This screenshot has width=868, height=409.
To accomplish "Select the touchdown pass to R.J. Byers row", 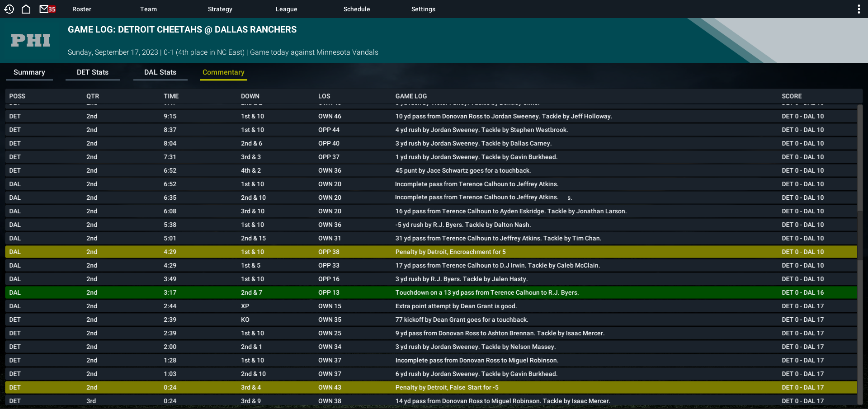I will click(x=431, y=292).
